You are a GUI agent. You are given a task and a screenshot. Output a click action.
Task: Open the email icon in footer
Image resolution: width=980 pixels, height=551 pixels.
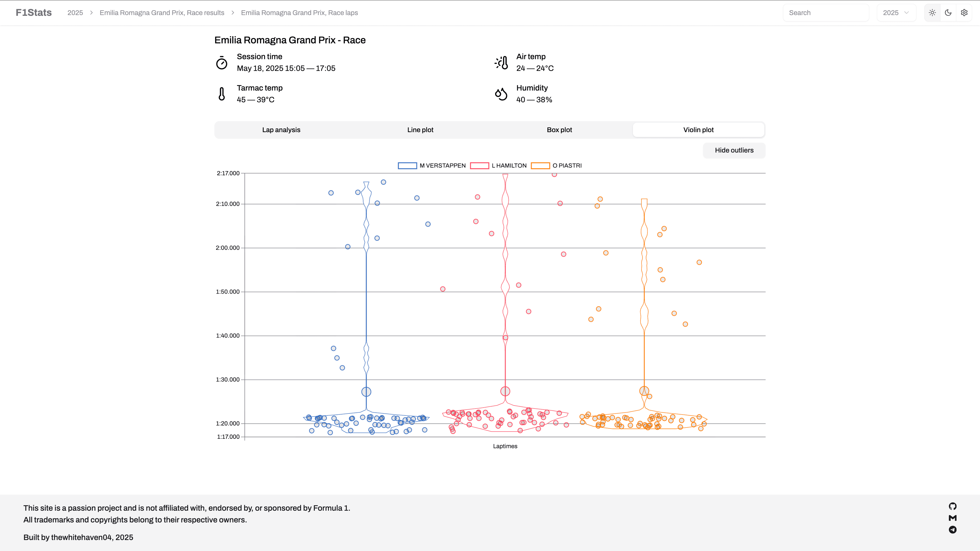953,518
